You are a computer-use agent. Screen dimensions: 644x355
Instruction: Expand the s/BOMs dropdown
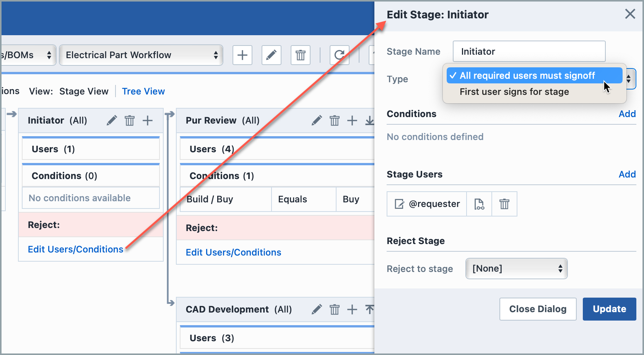point(27,55)
